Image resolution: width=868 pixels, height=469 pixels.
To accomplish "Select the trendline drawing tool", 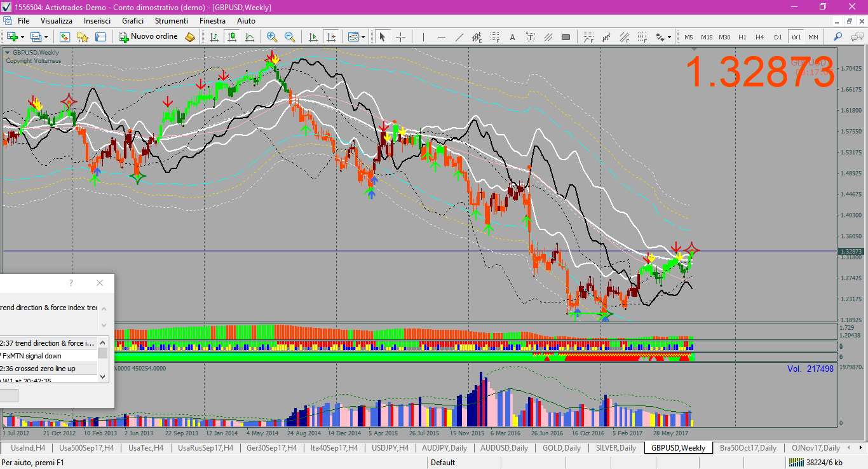I will point(459,37).
